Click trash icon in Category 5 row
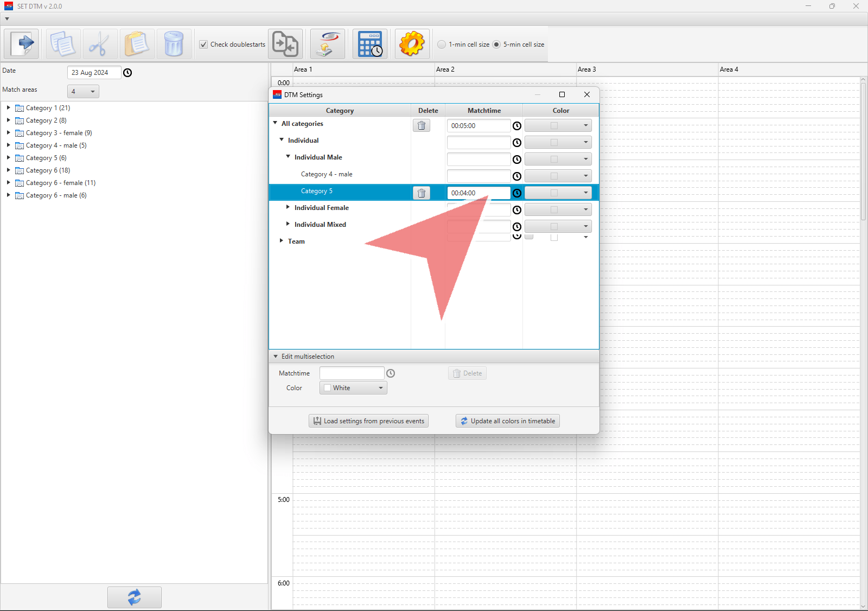Screen dimensions: 868x611 coord(422,193)
